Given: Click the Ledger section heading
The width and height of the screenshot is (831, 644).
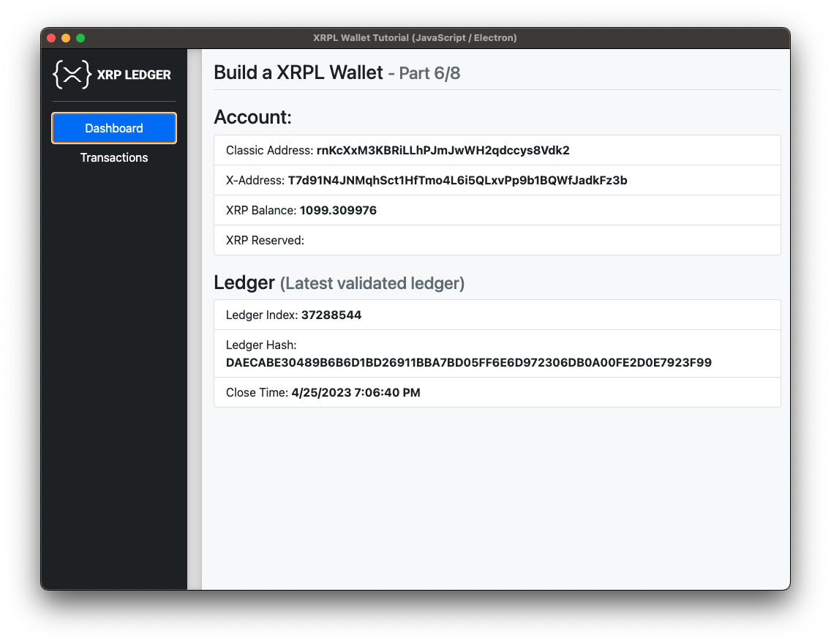Looking at the screenshot, I should click(242, 282).
